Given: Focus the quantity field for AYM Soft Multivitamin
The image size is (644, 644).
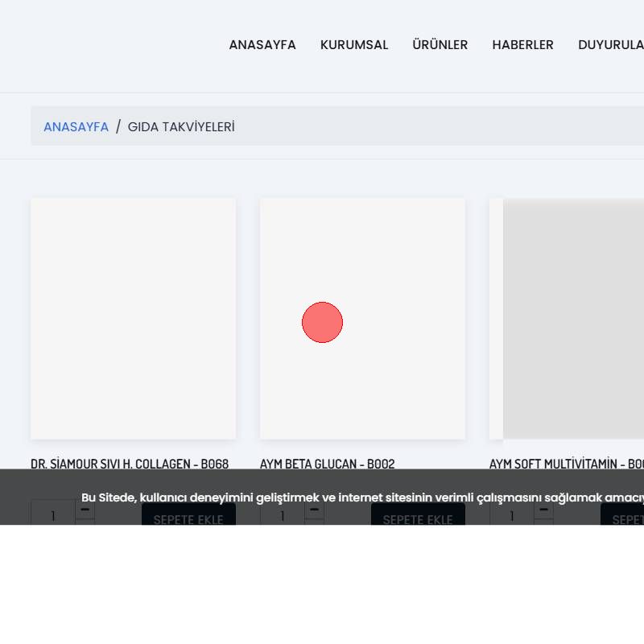Looking at the screenshot, I should [x=512, y=515].
